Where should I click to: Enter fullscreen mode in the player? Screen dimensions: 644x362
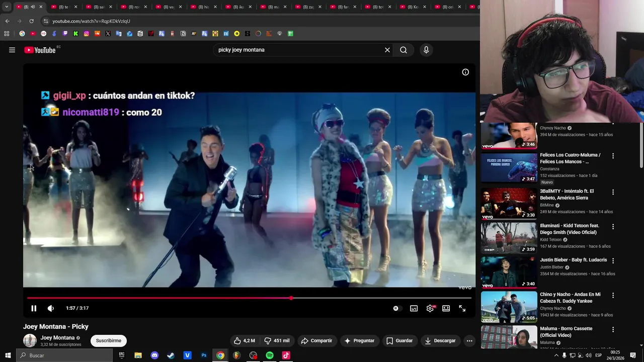point(462,308)
